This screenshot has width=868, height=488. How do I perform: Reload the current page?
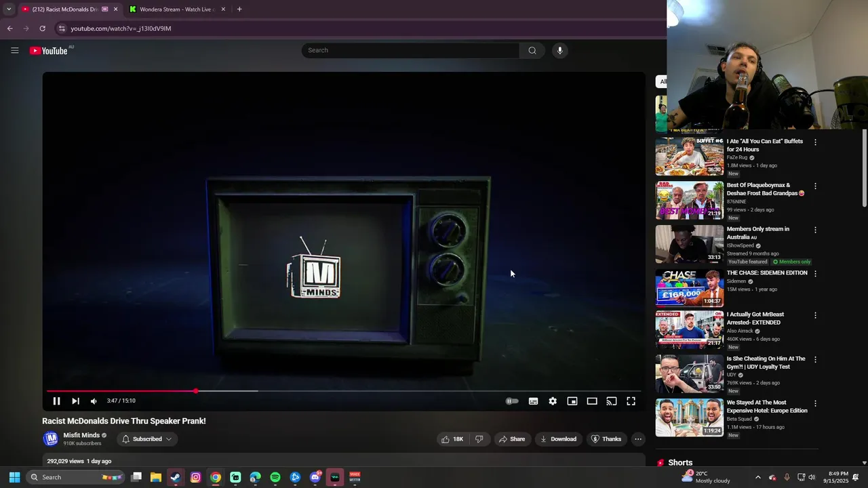[42, 28]
